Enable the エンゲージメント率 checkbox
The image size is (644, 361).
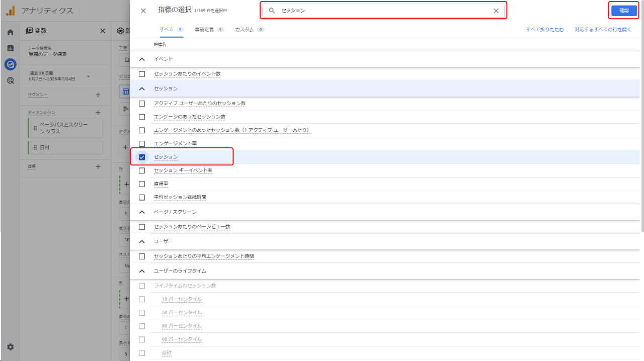[x=142, y=144]
